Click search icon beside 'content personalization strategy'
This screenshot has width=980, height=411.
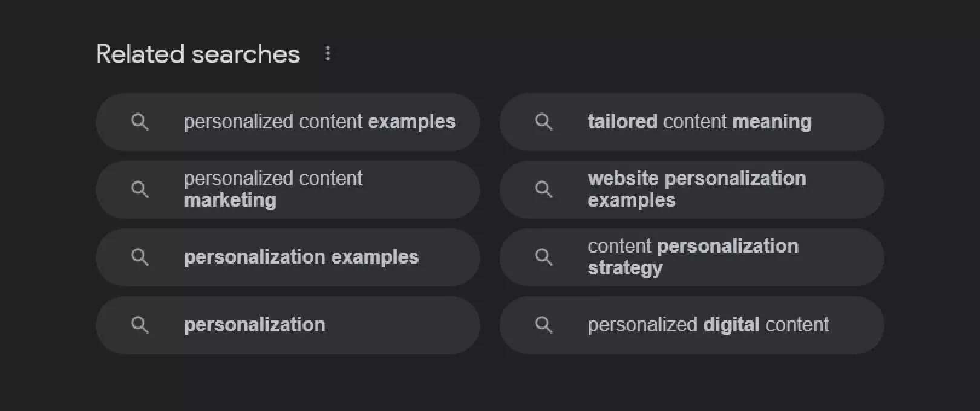544,257
